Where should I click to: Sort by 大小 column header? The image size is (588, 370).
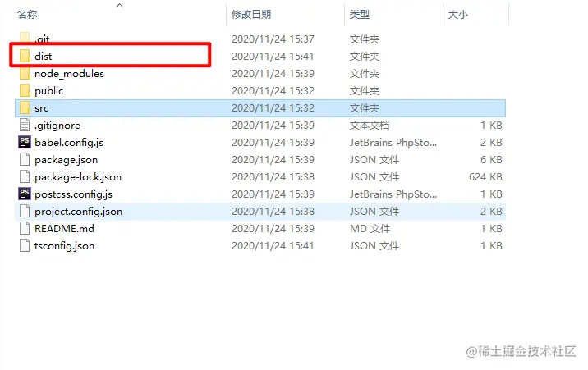pyautogui.click(x=458, y=15)
